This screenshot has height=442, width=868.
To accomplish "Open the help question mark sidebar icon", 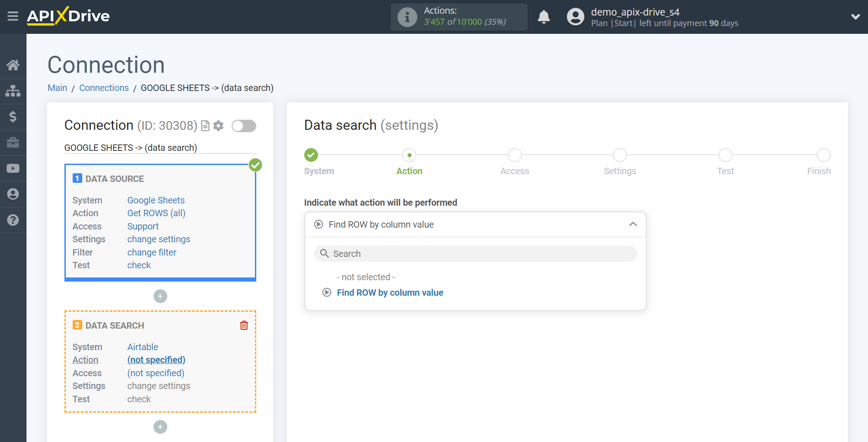I will [x=13, y=220].
